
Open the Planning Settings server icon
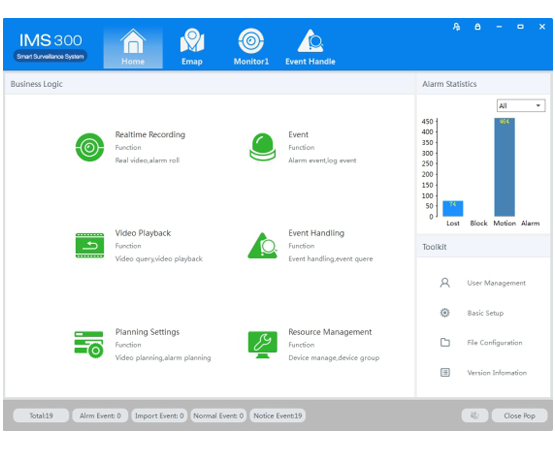coord(89,344)
